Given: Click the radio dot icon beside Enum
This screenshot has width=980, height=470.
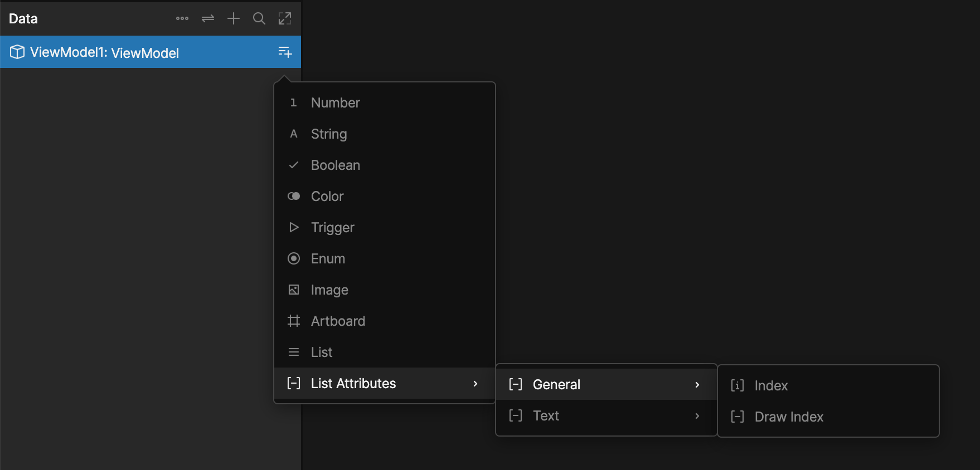Looking at the screenshot, I should click(x=294, y=258).
